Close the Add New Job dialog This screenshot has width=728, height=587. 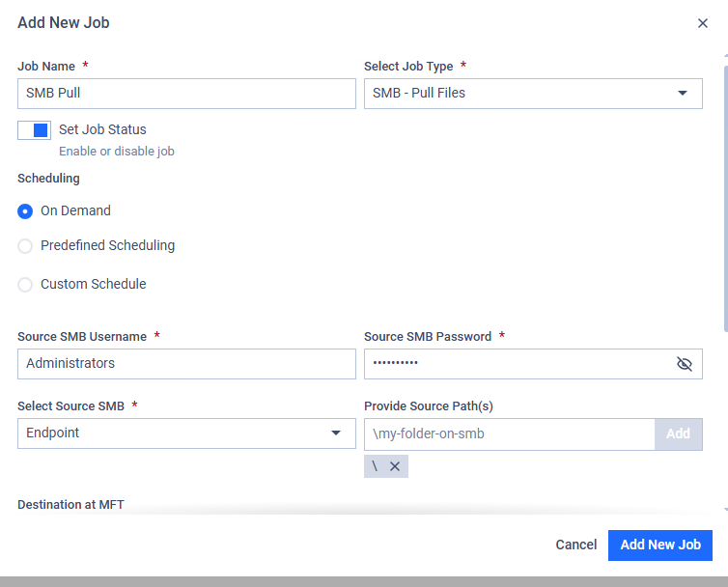[x=703, y=23]
